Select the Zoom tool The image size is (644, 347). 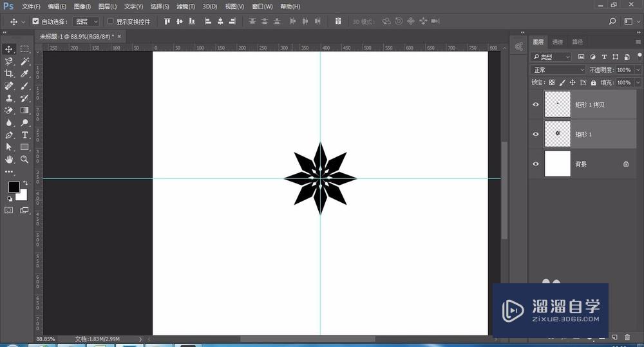pos(24,159)
